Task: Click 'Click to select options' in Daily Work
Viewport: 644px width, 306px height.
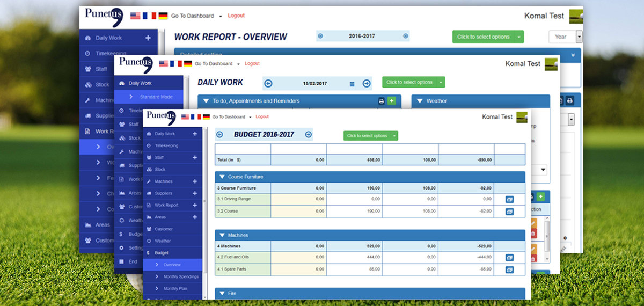Action: click(409, 82)
